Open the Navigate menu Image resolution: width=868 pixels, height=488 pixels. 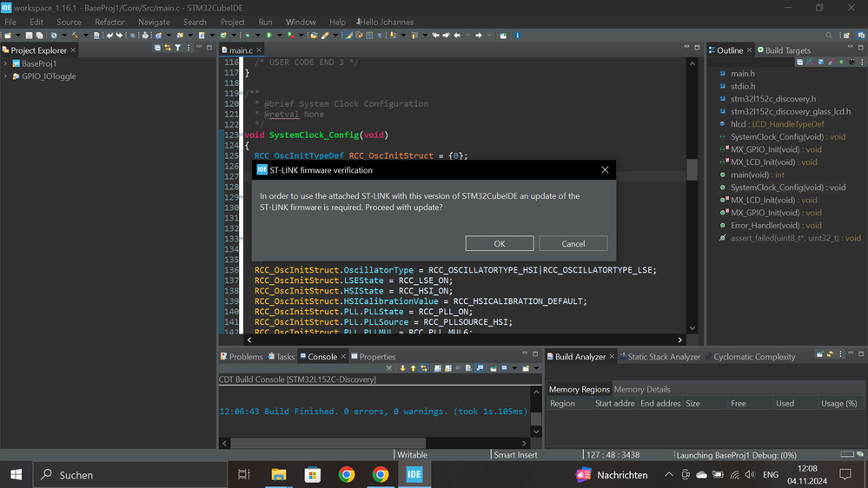(154, 22)
